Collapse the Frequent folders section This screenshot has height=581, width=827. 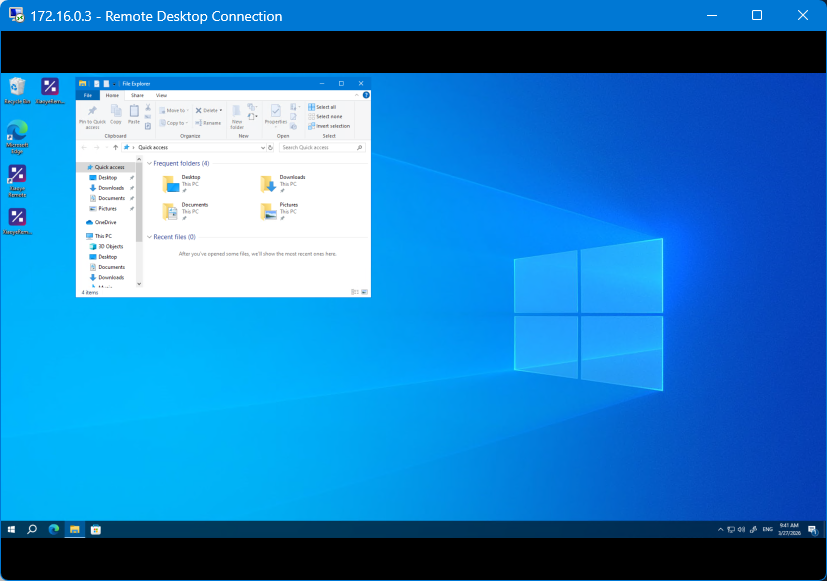(149, 163)
